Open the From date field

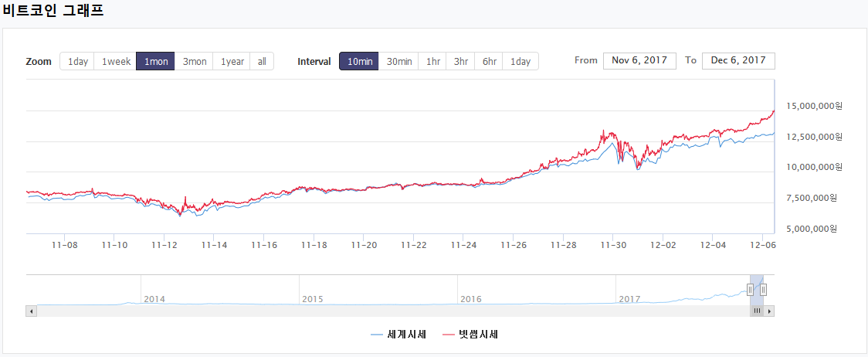639,61
